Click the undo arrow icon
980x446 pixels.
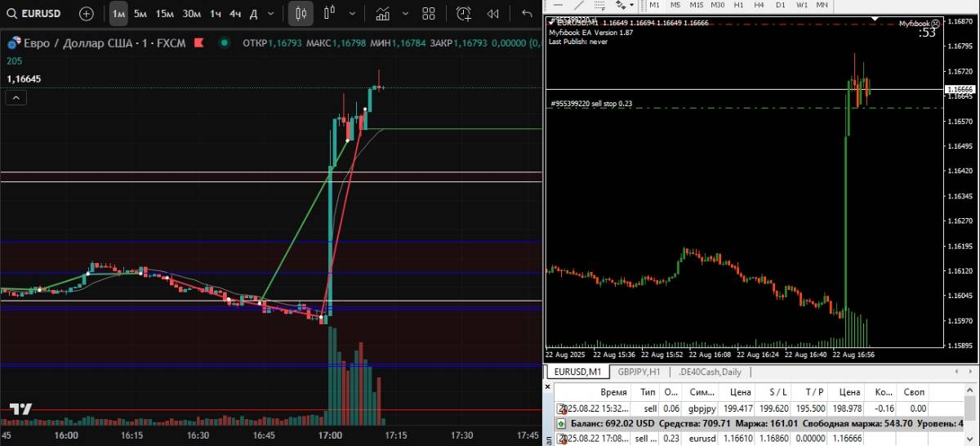coord(527,13)
